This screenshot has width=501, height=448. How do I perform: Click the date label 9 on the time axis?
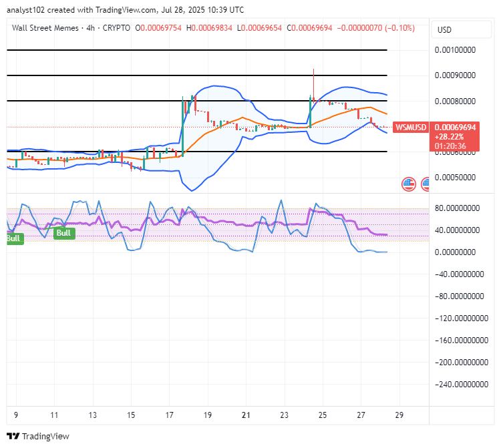point(16,415)
